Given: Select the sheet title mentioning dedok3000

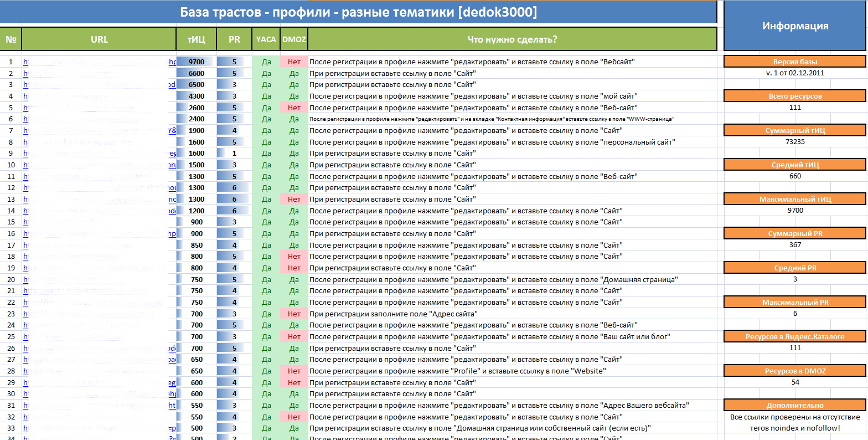Looking at the screenshot, I should (x=358, y=12).
